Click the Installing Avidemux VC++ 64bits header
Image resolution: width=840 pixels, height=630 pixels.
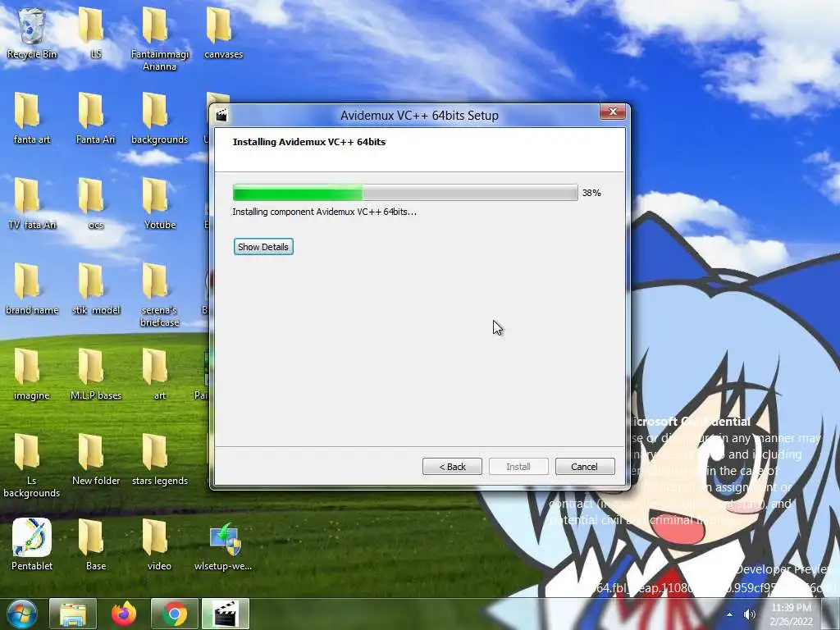click(309, 142)
